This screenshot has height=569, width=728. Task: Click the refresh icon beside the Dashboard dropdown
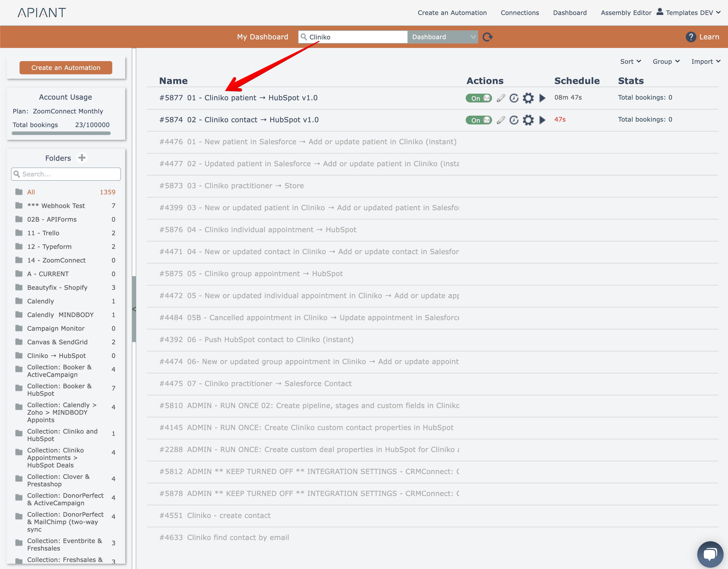point(487,37)
